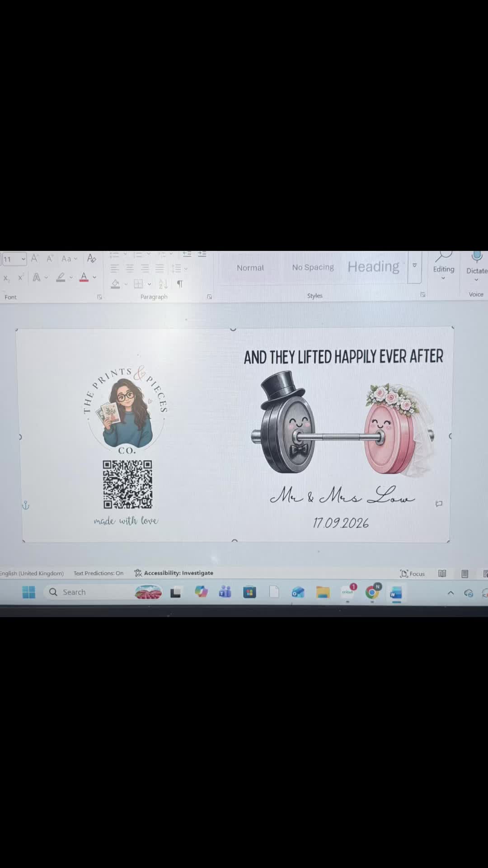The image size is (488, 868).
Task: Open the Borders dropdown arrow
Action: pos(149,284)
